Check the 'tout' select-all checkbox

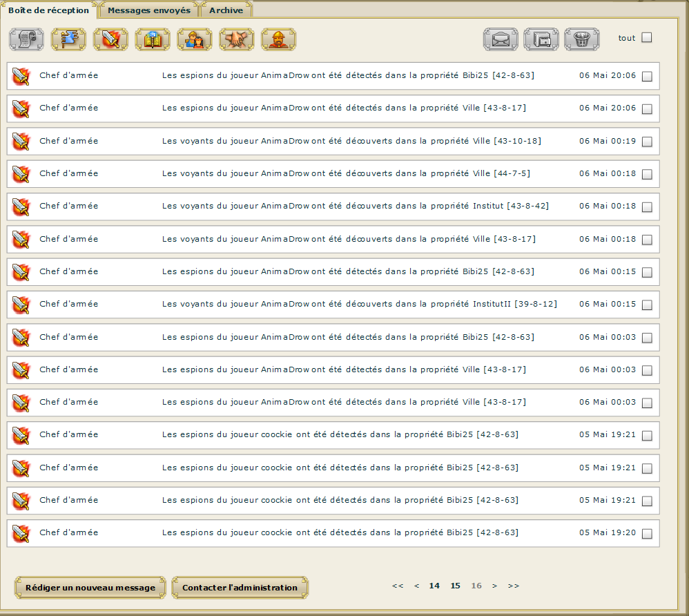tap(647, 38)
